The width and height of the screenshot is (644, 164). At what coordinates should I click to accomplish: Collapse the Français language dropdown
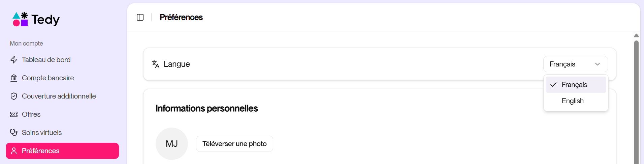pyautogui.click(x=575, y=64)
